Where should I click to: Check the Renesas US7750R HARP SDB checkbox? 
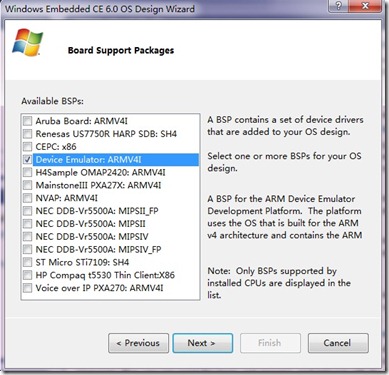point(28,134)
